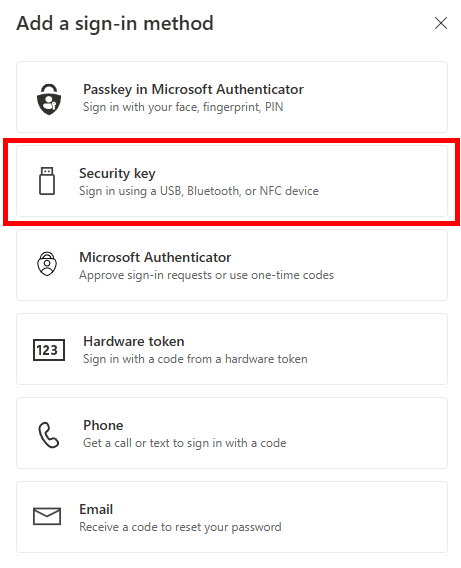Click 'Approve sign-in requests or use one-time codes'
The width and height of the screenshot is (461, 568).
point(206,275)
